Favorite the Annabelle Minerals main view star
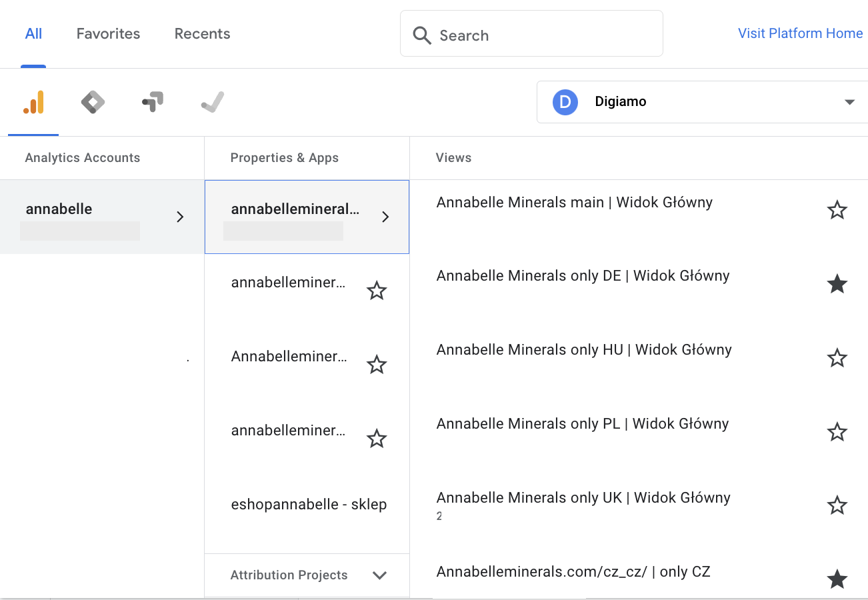 pos(837,211)
